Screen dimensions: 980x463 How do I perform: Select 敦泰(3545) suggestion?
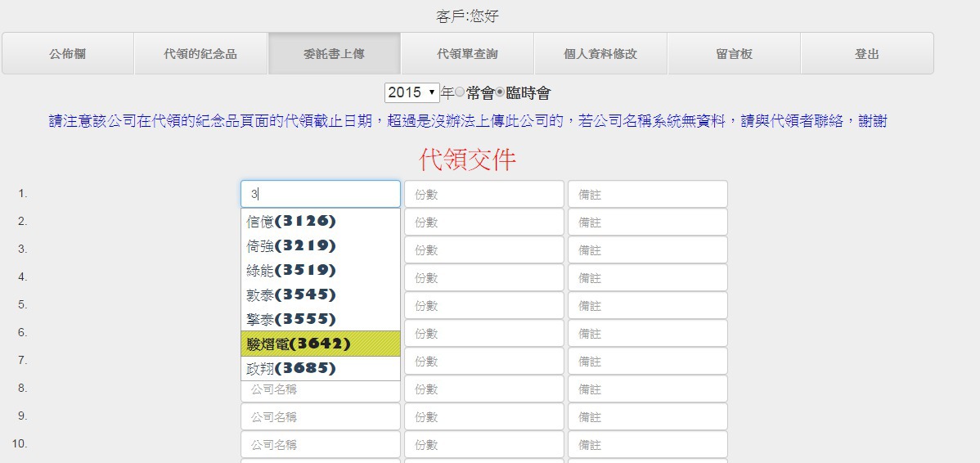pos(321,294)
